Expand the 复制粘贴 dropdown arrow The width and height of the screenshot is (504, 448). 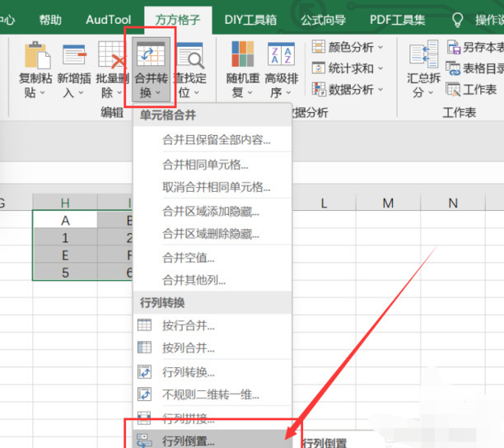coord(43,93)
